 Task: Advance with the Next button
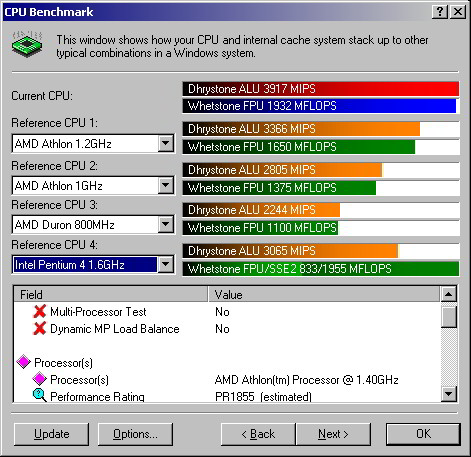(x=333, y=434)
